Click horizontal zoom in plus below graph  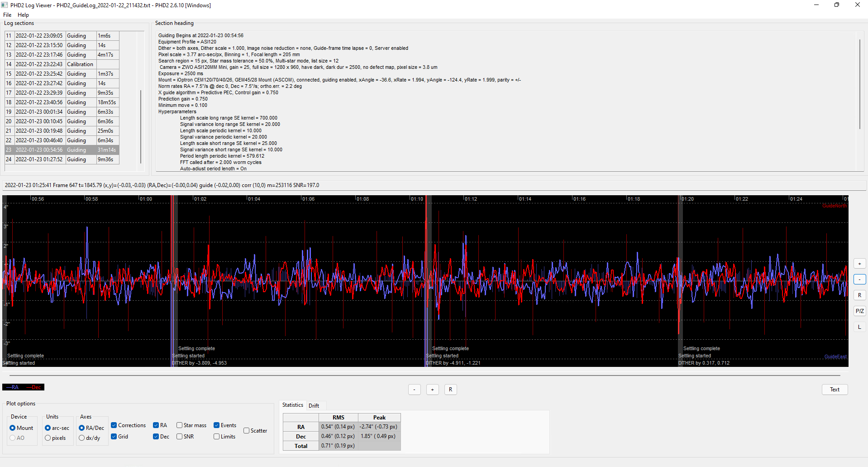[433, 390]
